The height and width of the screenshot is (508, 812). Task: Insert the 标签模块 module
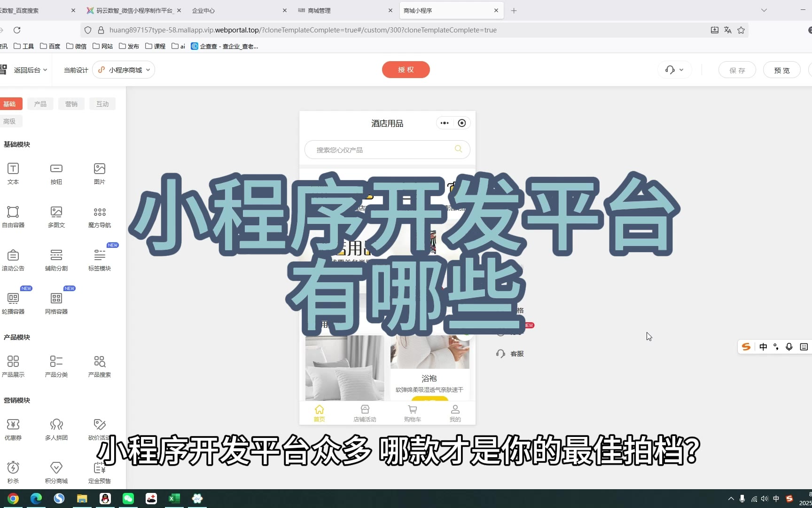tap(100, 260)
